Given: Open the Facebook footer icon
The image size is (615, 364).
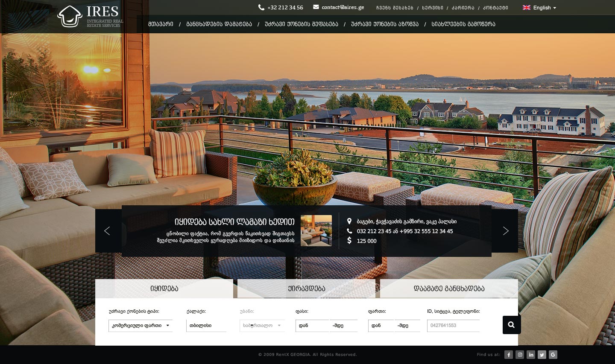Looking at the screenshot, I should [x=509, y=355].
